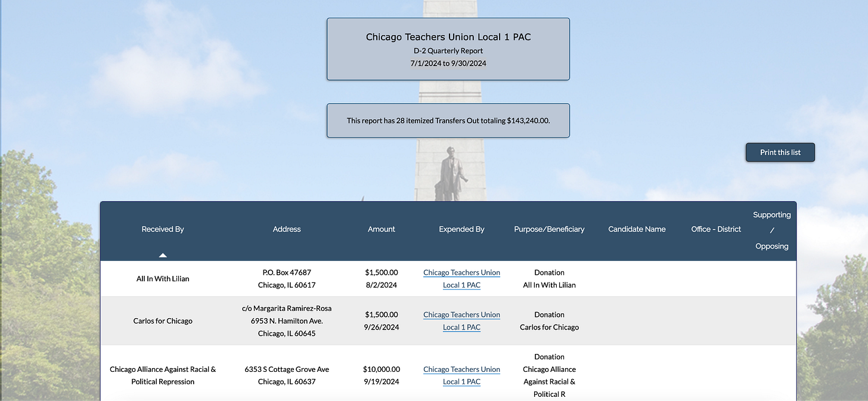Click the 6353 S Cottage Grove Ave address

287,375
